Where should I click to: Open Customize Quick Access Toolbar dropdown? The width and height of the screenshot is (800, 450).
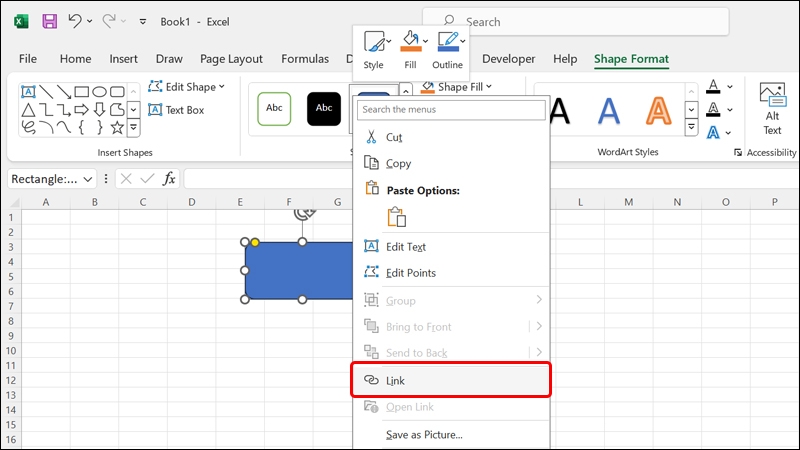point(143,21)
